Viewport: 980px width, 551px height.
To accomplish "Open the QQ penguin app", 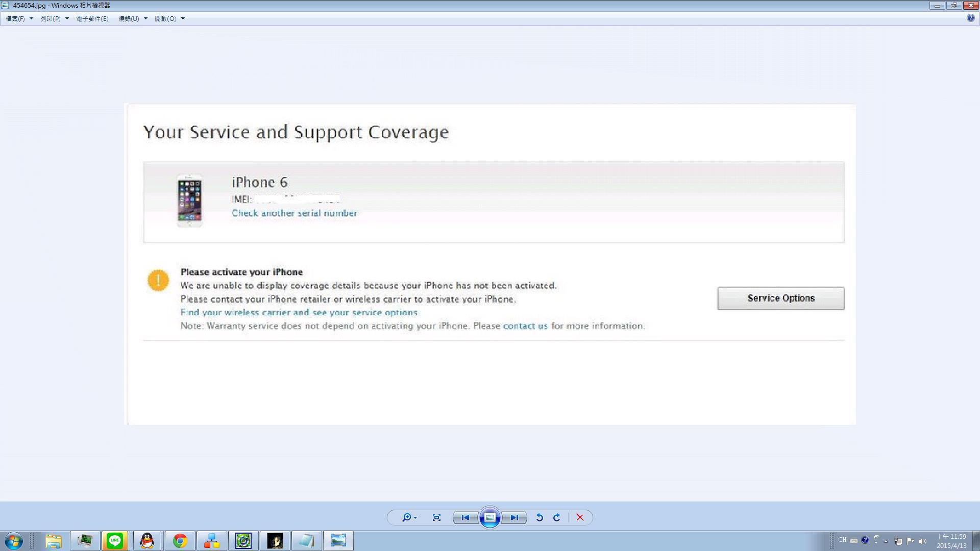I will coord(148,541).
